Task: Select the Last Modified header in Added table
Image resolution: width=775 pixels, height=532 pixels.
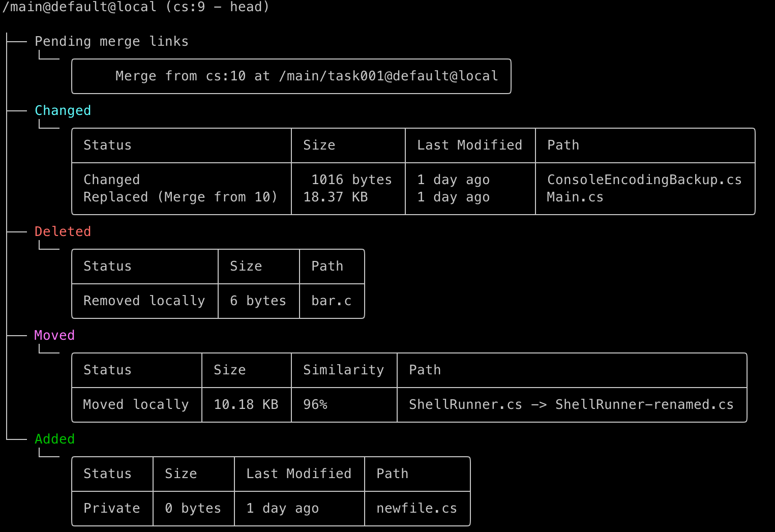Action: point(299,474)
